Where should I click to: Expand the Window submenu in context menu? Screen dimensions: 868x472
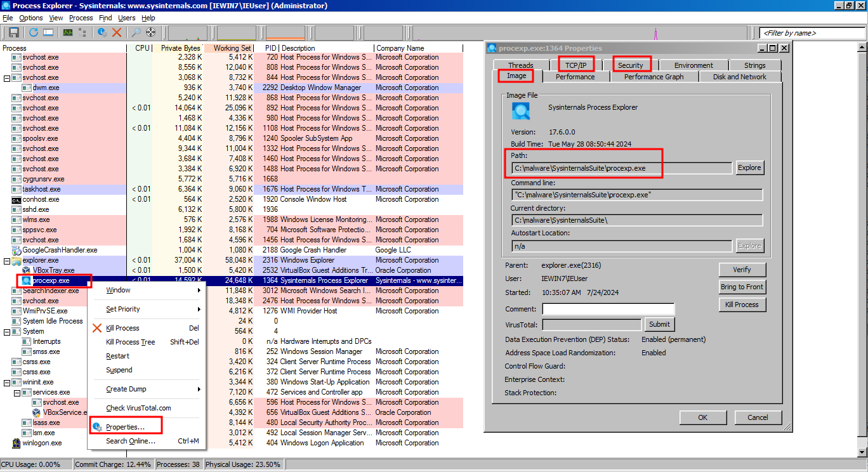[146, 290]
